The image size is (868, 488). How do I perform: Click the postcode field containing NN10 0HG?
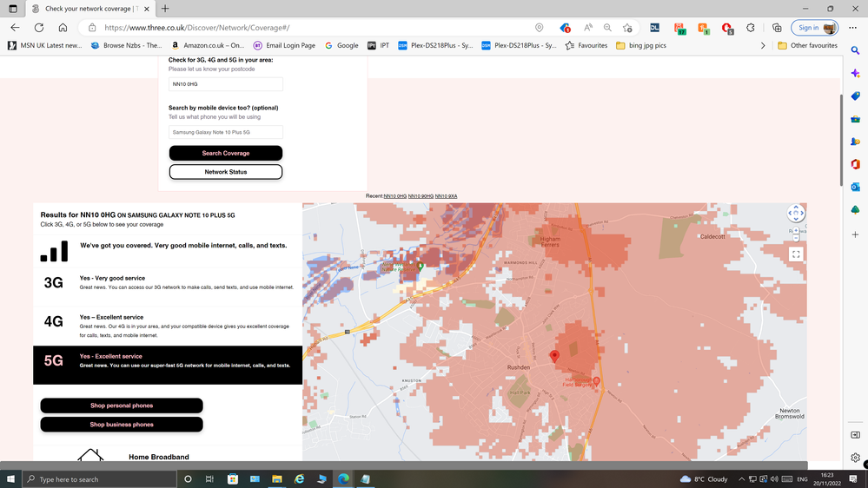(x=225, y=84)
